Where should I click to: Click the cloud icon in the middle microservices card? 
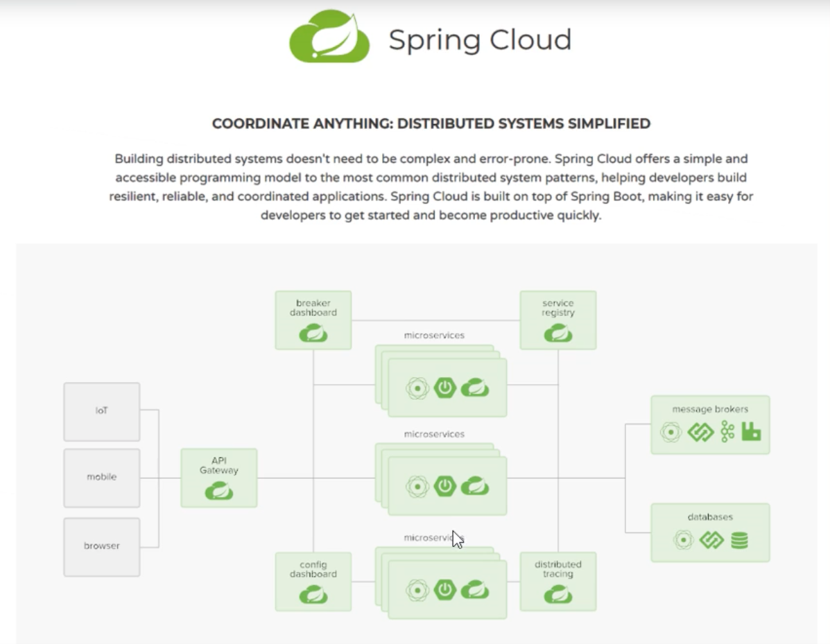pos(475,486)
